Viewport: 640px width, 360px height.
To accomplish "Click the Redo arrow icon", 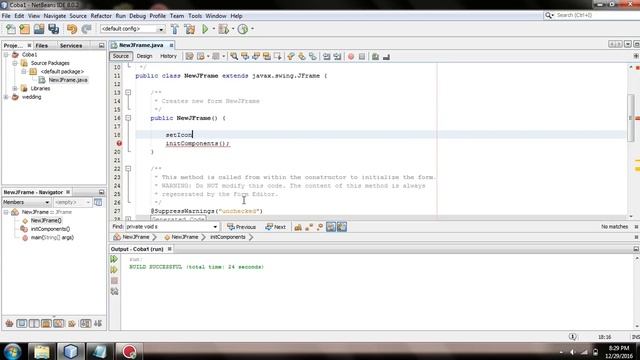I will [86, 29].
